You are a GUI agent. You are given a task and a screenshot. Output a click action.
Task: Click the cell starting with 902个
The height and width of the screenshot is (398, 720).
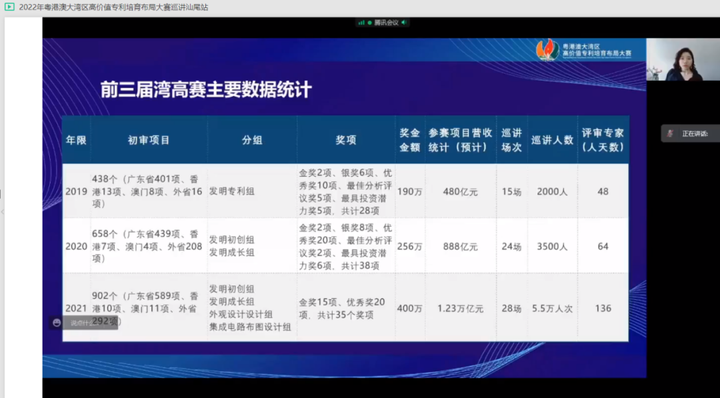149,308
